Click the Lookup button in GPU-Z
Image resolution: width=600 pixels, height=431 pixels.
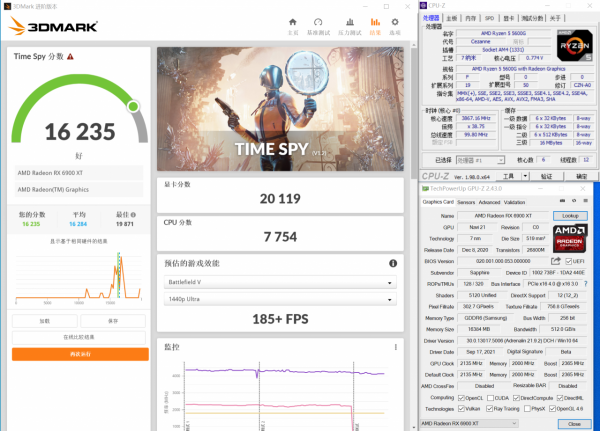(x=569, y=215)
